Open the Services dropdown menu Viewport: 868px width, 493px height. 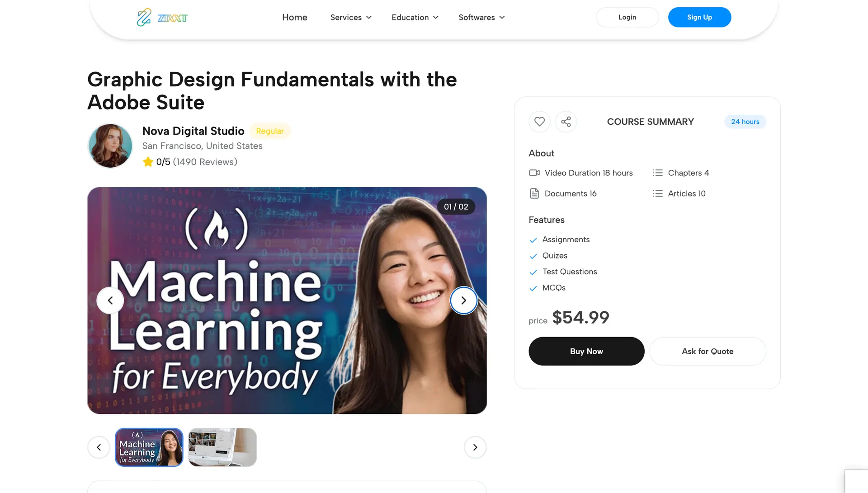coord(351,17)
